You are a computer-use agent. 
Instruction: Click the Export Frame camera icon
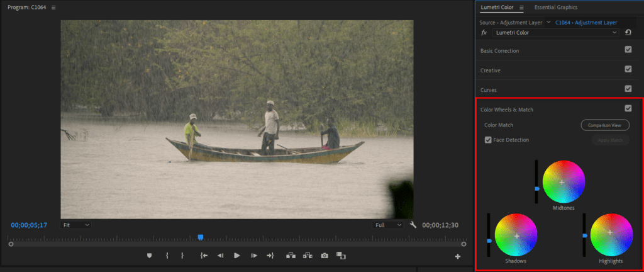click(324, 256)
